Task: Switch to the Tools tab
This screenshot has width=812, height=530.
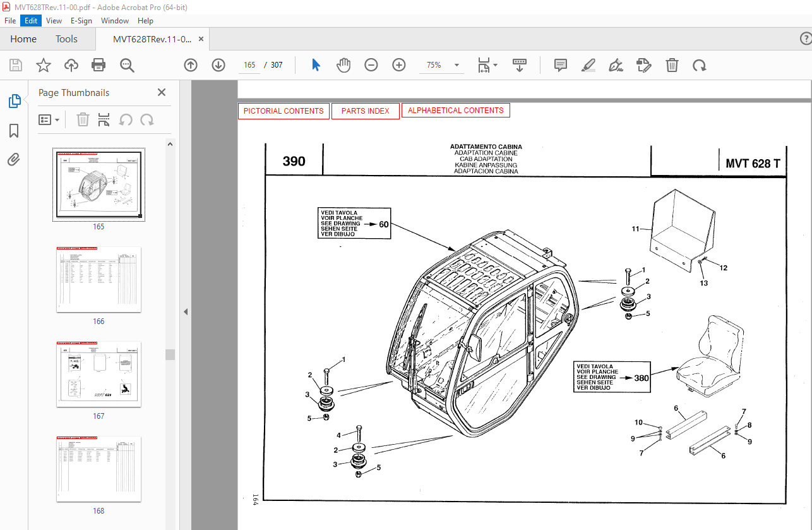Action: (x=66, y=39)
